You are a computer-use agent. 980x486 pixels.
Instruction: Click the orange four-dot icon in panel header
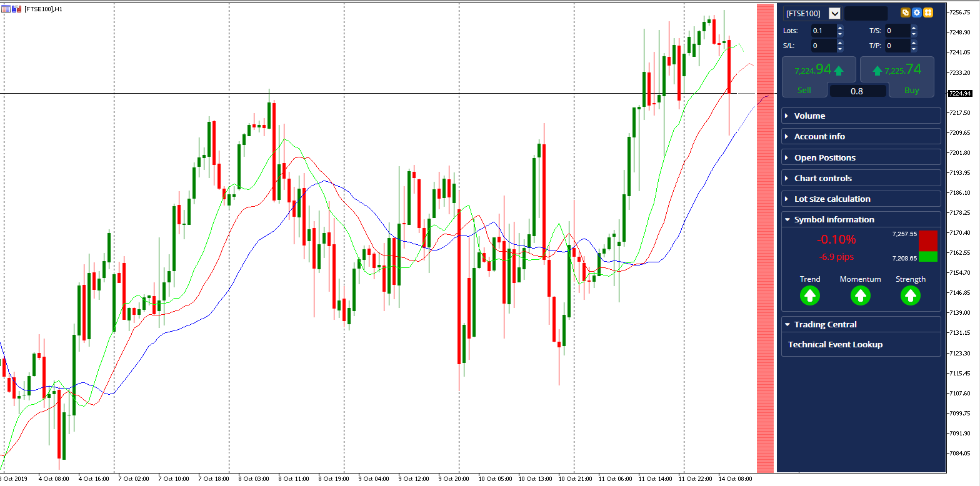pyautogui.click(x=928, y=12)
